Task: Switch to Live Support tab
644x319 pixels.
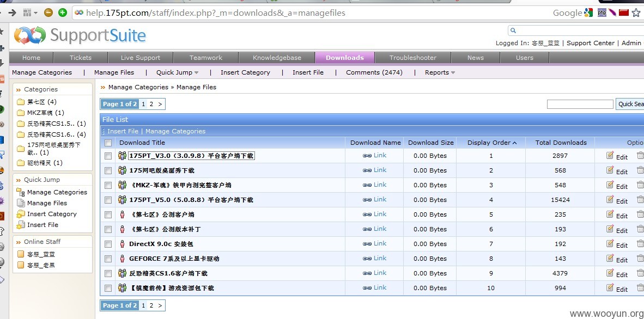Action: [x=141, y=58]
